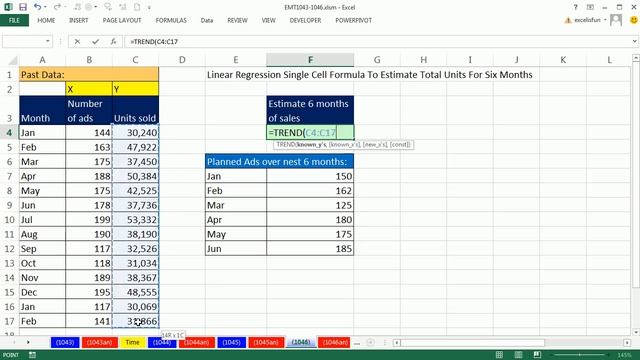Click cell with 150 planned ads for Jan

point(310,176)
